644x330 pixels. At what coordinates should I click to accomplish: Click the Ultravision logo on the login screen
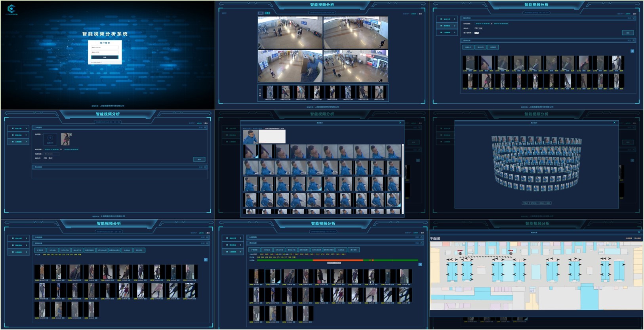(11, 9)
